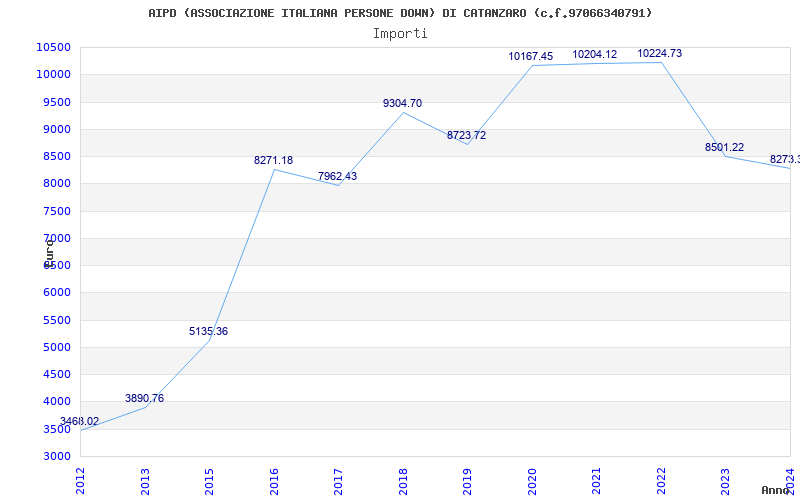
Task: Click the y-axis value 10000
Action: pyautogui.click(x=54, y=74)
